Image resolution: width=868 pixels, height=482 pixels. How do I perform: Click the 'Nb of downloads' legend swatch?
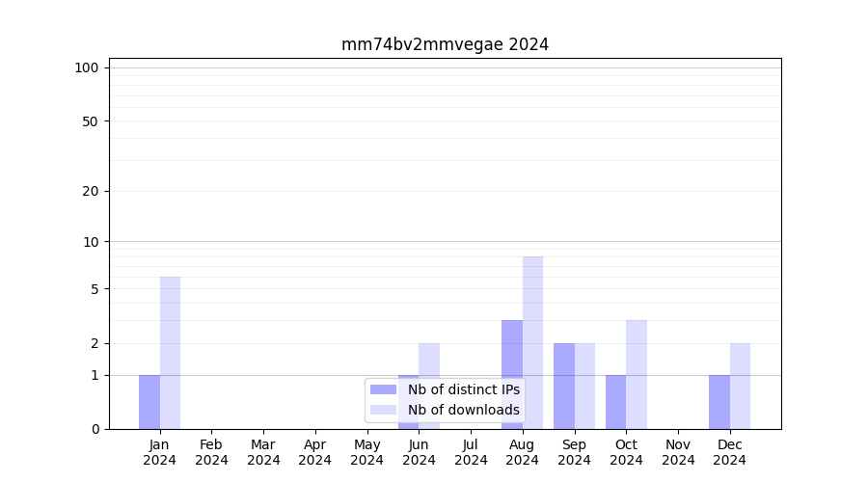click(383, 410)
